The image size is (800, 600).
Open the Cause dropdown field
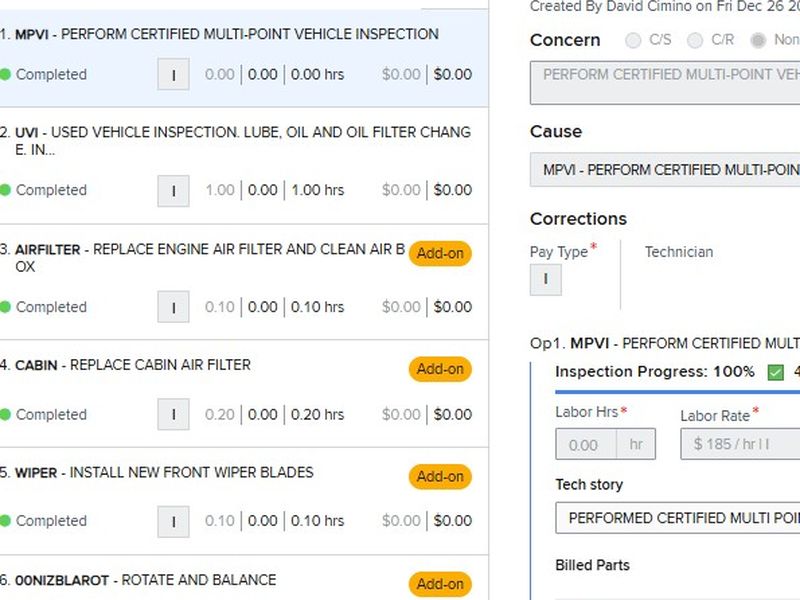click(x=665, y=170)
